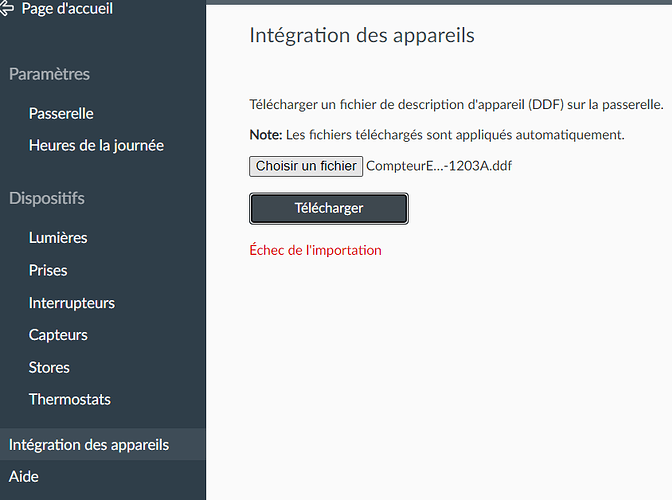Click the highlighted Intégration des appareils item
The height and width of the screenshot is (500, 672).
[x=89, y=445]
